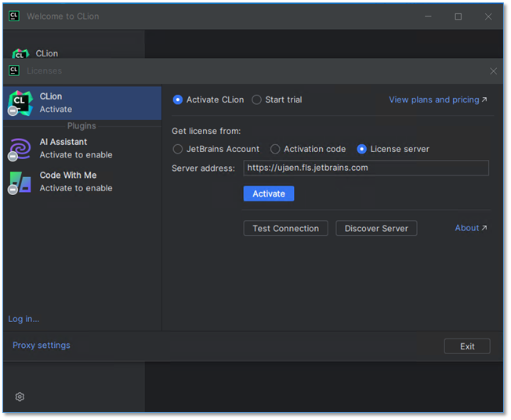Click the AI Assistant spiral icon

click(x=20, y=149)
